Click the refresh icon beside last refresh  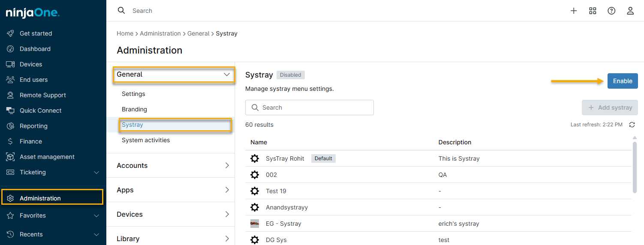[632, 125]
